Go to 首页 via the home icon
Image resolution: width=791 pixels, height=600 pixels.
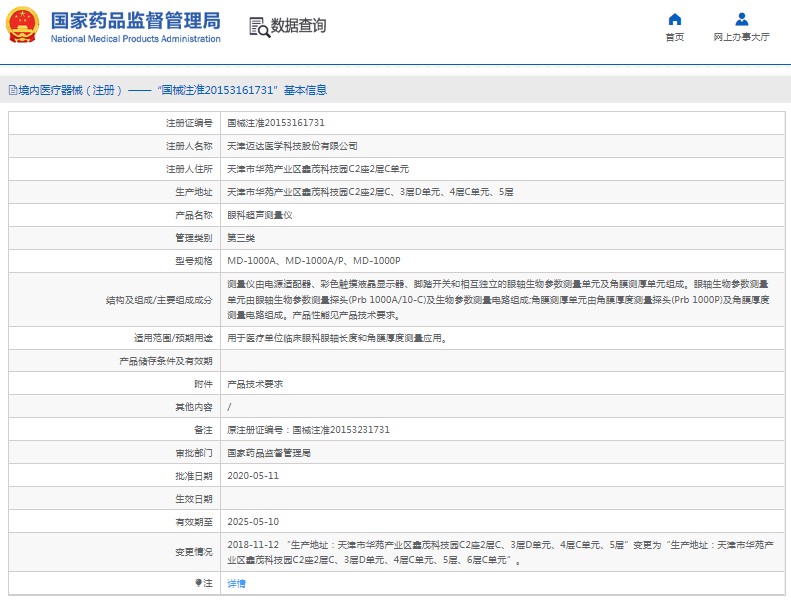pyautogui.click(x=674, y=20)
